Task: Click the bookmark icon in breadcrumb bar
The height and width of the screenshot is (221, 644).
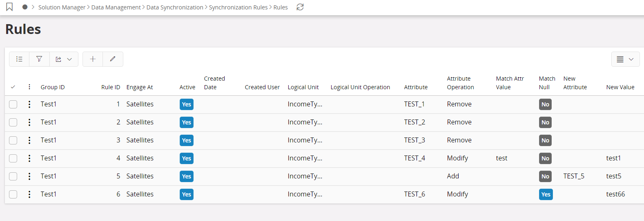Action: click(x=9, y=7)
